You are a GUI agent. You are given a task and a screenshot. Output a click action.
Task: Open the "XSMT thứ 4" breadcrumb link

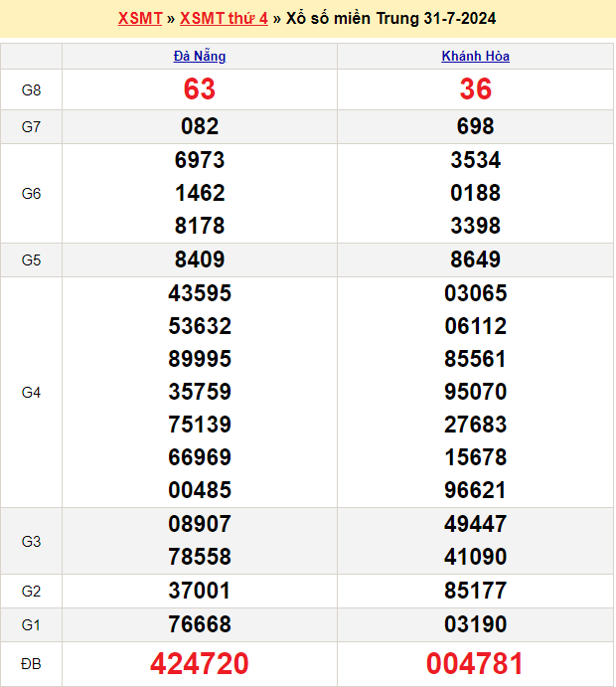[224, 18]
